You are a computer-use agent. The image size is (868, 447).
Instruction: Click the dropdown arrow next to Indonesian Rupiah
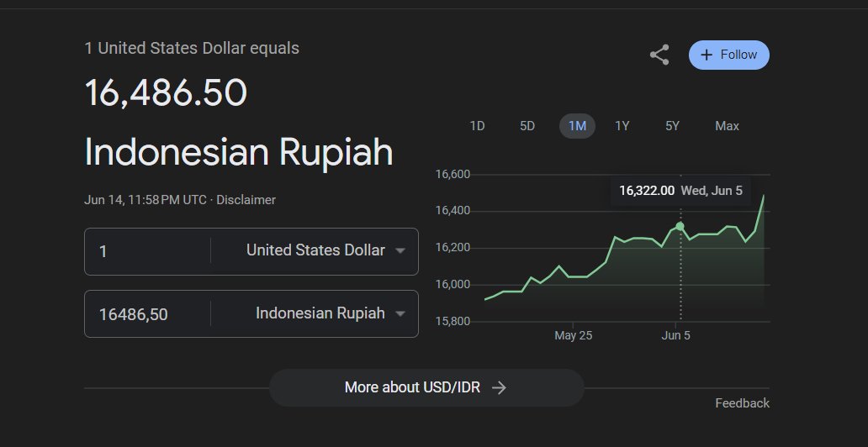tap(400, 313)
